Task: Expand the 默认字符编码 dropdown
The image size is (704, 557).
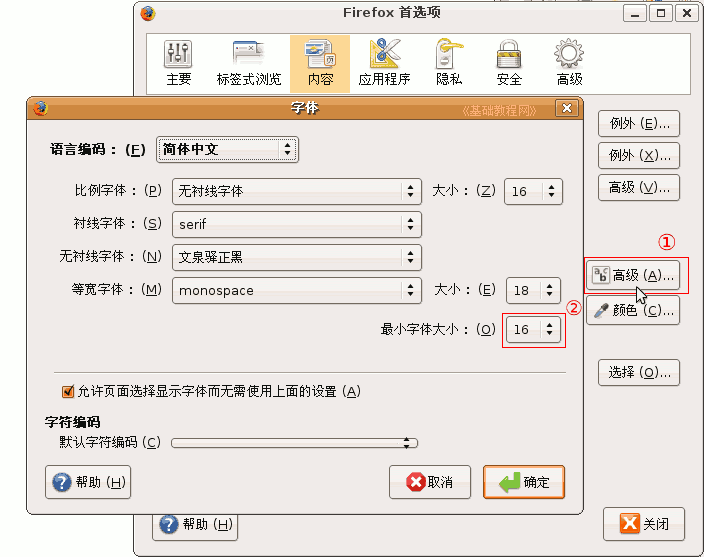Action: (295, 443)
